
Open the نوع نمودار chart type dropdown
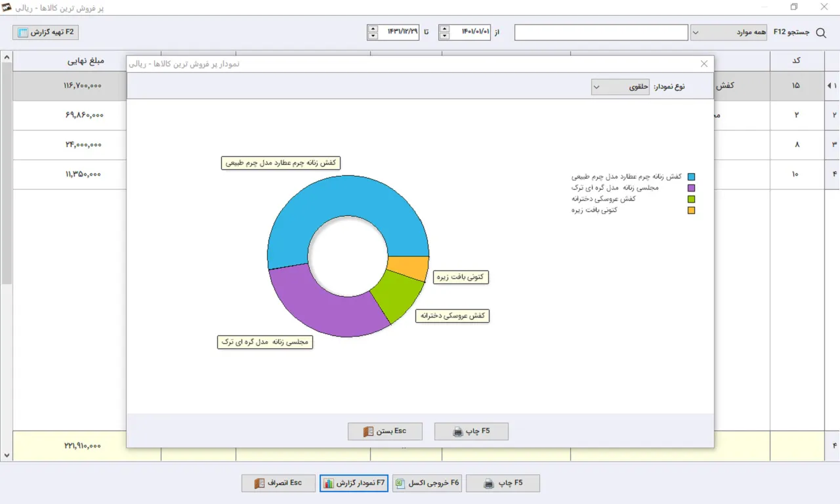621,87
